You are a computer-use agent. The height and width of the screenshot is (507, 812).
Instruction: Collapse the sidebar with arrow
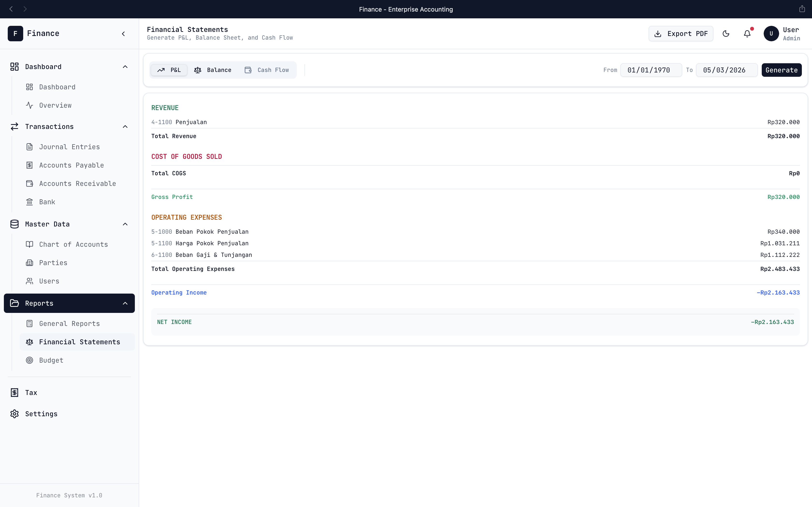click(x=123, y=34)
